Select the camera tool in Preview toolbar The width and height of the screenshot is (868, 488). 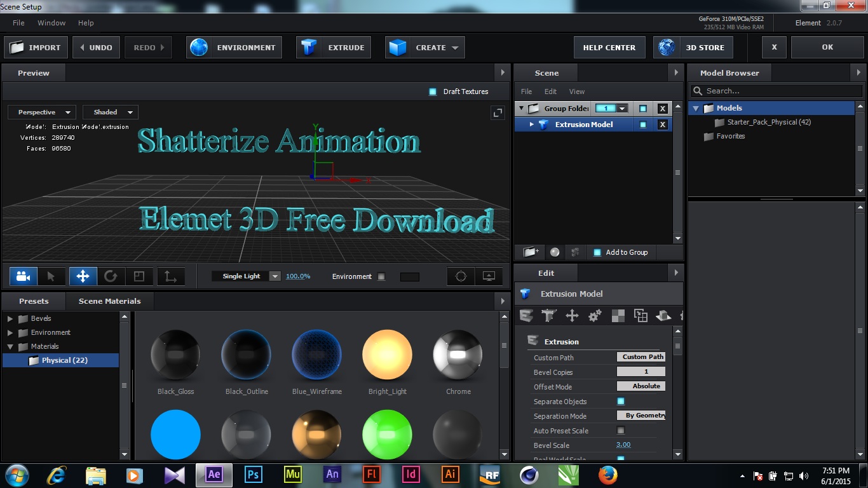[x=24, y=276]
